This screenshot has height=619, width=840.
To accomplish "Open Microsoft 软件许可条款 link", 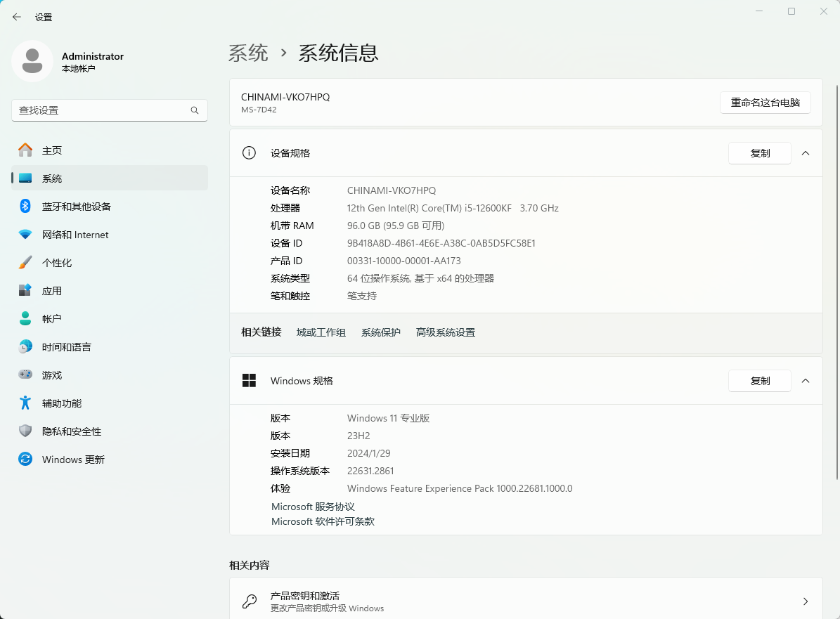I will (x=323, y=521).
